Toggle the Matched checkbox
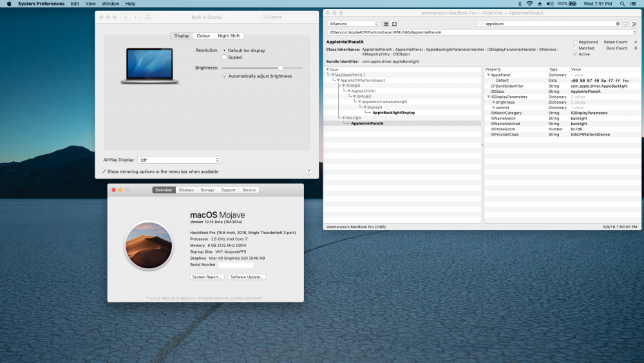The width and height of the screenshot is (644, 363). click(575, 48)
